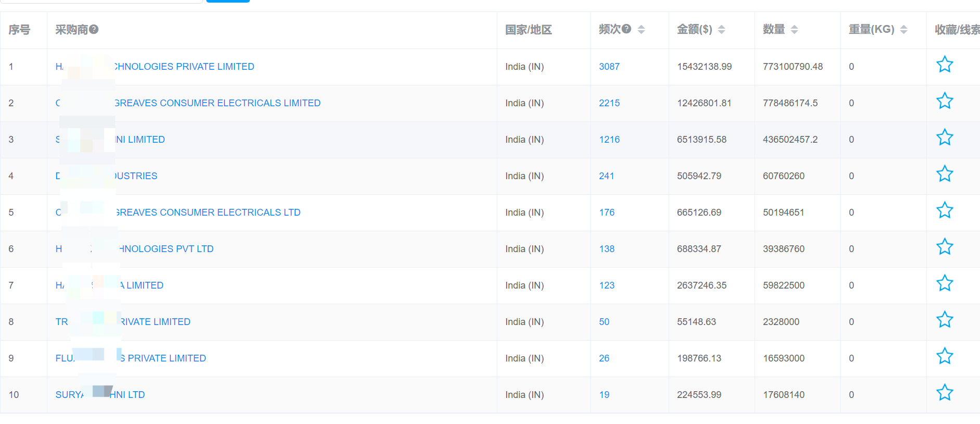Open the row 6 Technologies PVT LTD buyer link

tap(134, 249)
